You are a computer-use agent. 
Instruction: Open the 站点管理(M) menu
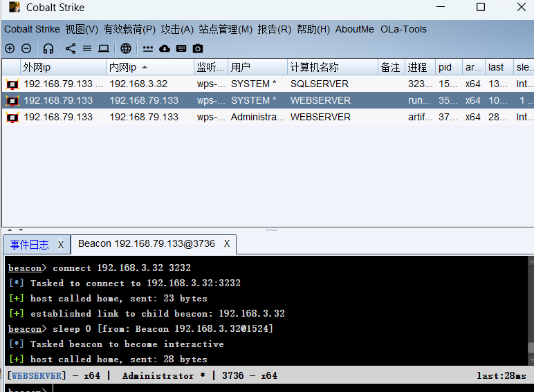pos(225,29)
